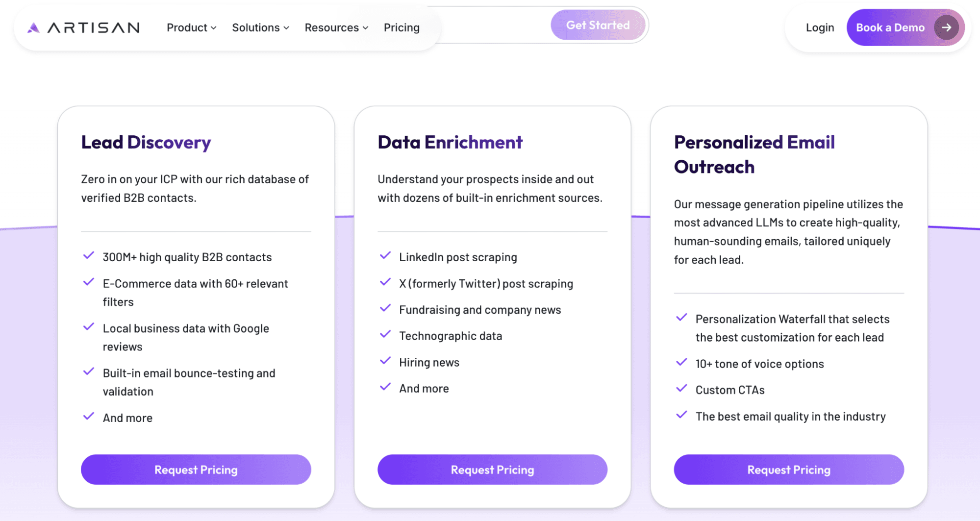Open the Lead Discovery heading link

coord(146,142)
